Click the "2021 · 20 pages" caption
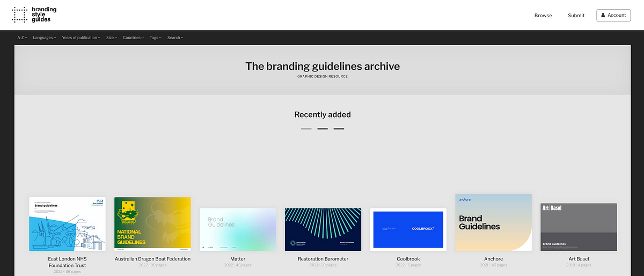 [x=323, y=265]
